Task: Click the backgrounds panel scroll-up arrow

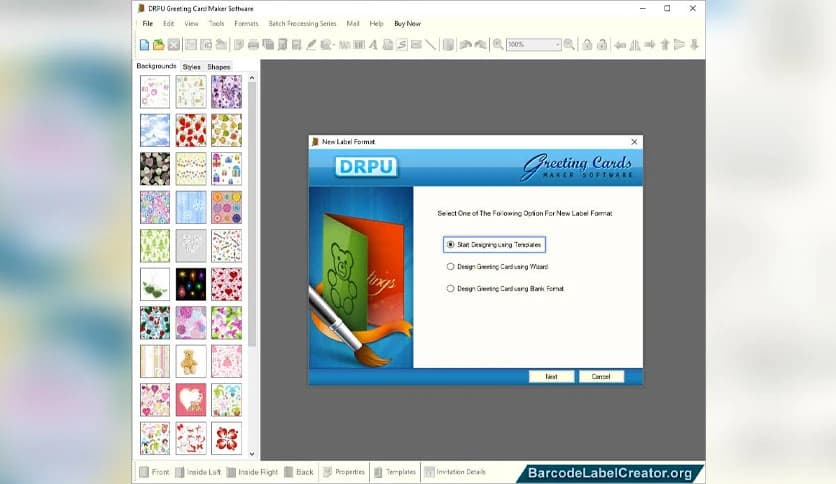Action: [x=252, y=78]
